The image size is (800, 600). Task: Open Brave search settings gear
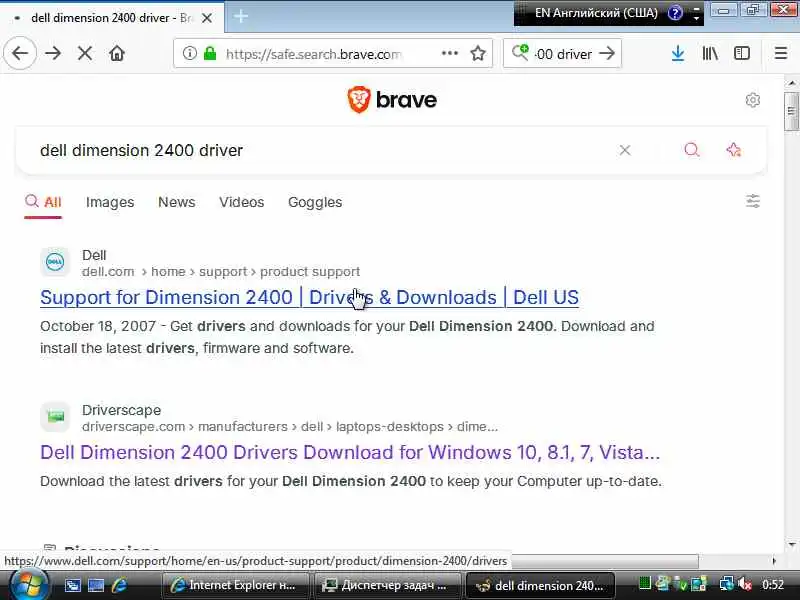tap(753, 100)
